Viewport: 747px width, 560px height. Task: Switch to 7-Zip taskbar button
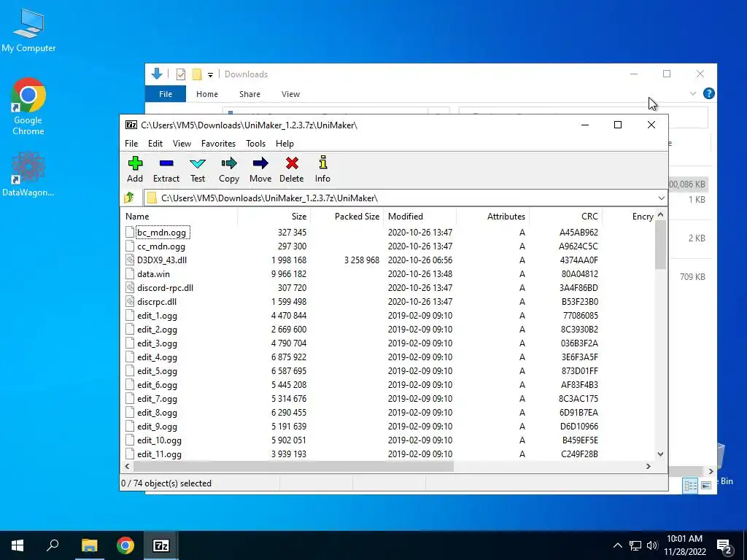coord(161,545)
